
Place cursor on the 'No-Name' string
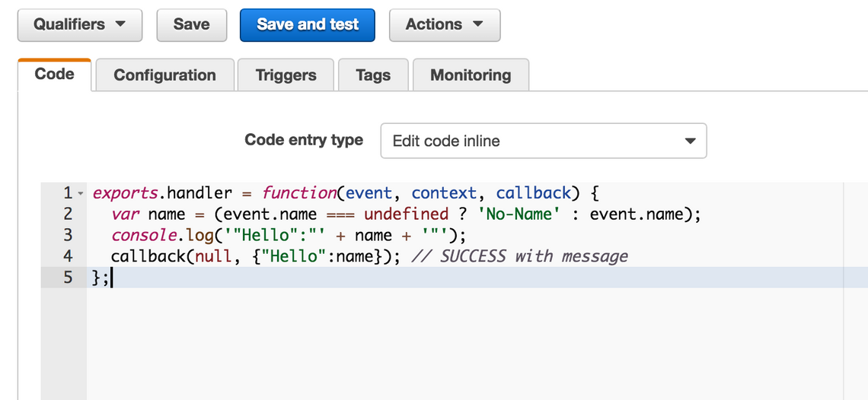tap(518, 214)
